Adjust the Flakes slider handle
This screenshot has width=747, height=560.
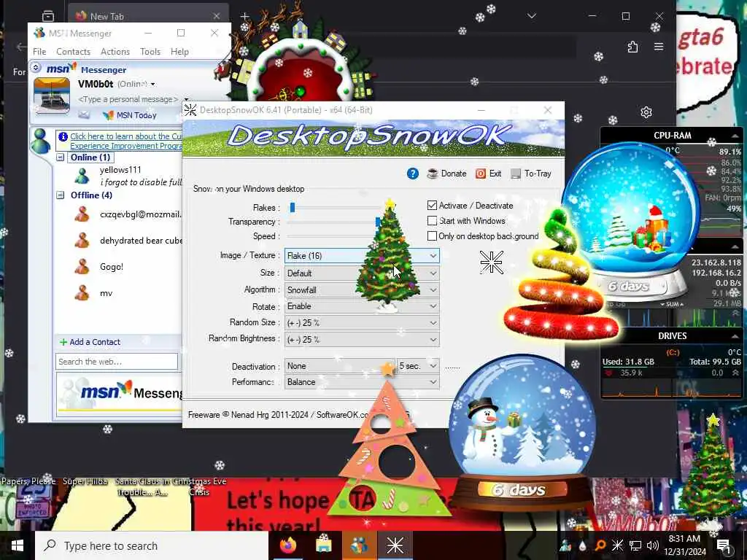pyautogui.click(x=293, y=207)
